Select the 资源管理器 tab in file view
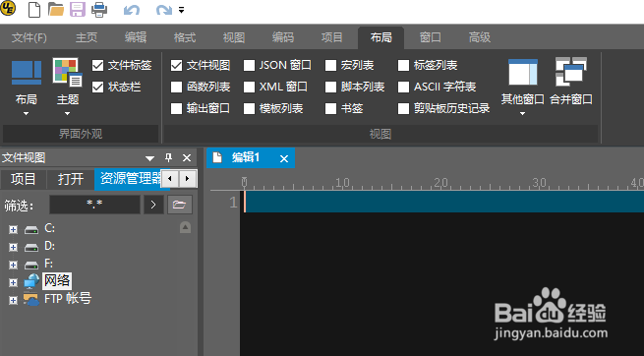The width and height of the screenshot is (644, 356). (x=128, y=179)
